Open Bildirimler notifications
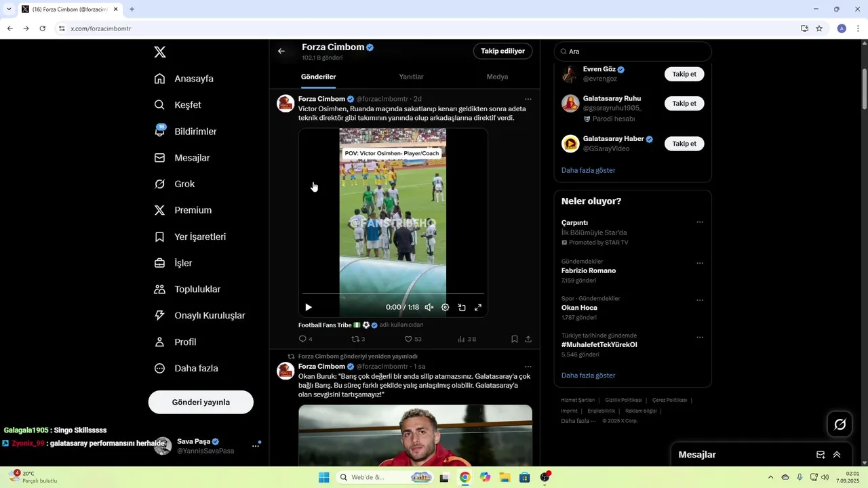Viewport: 868px width, 488px height. pyautogui.click(x=185, y=131)
